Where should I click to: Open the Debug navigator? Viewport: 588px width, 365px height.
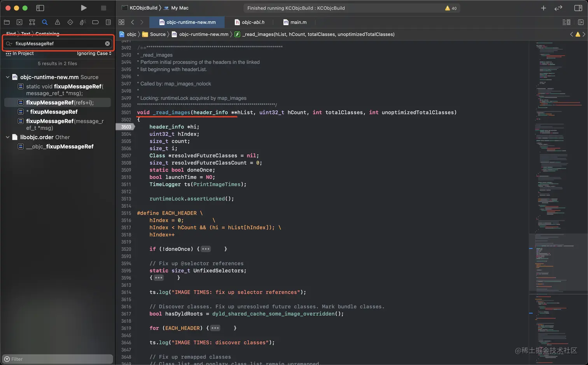[x=83, y=22]
